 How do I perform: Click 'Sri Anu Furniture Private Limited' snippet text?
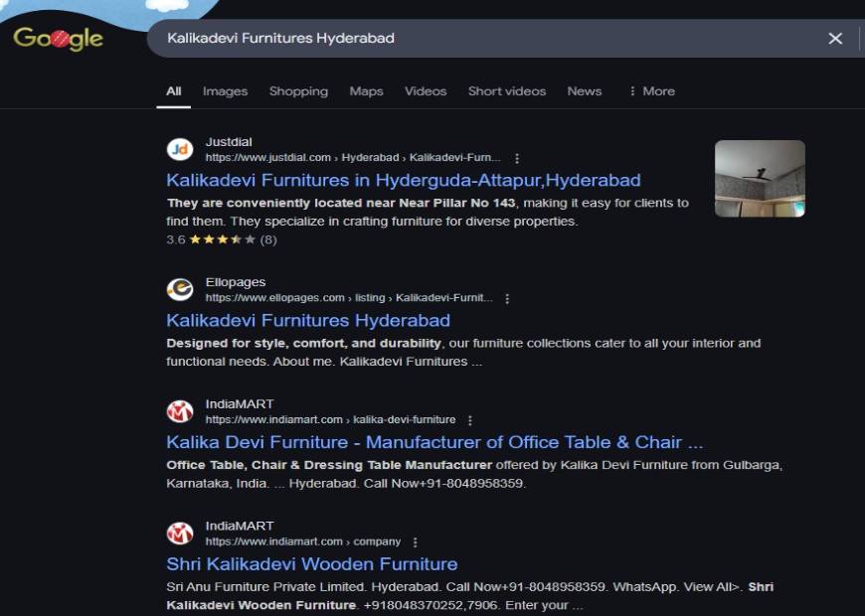click(264, 587)
